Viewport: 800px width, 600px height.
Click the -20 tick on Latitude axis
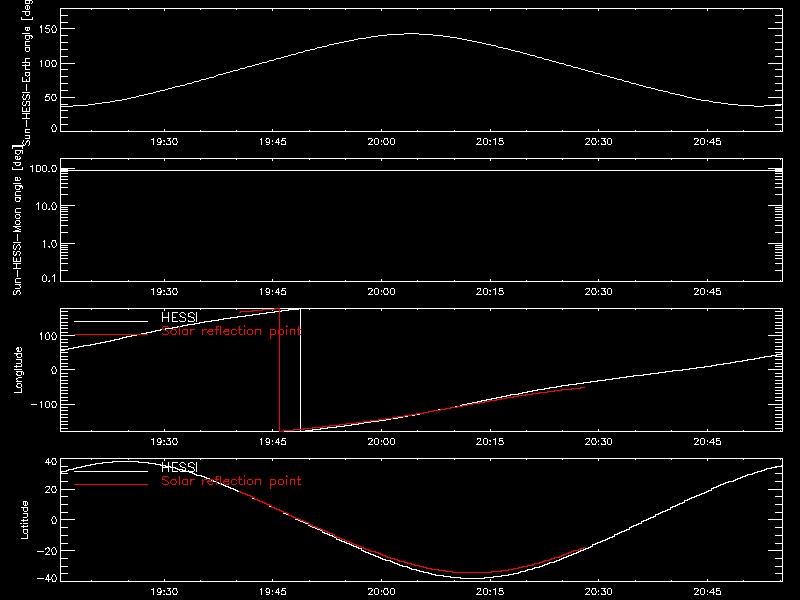[x=47, y=551]
